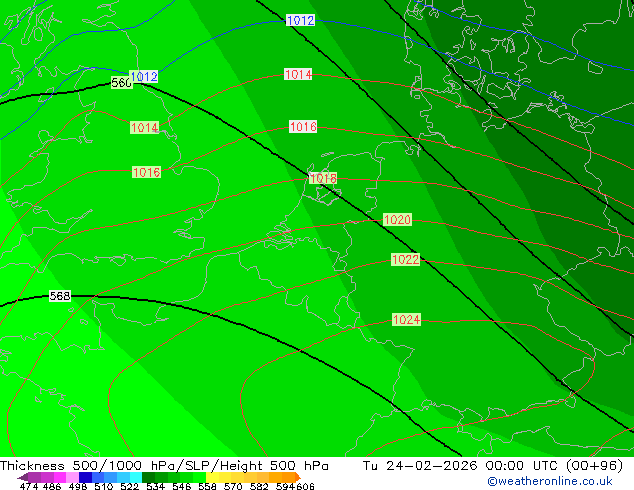Click the 1016 isobar label on pale green background

click(146, 172)
